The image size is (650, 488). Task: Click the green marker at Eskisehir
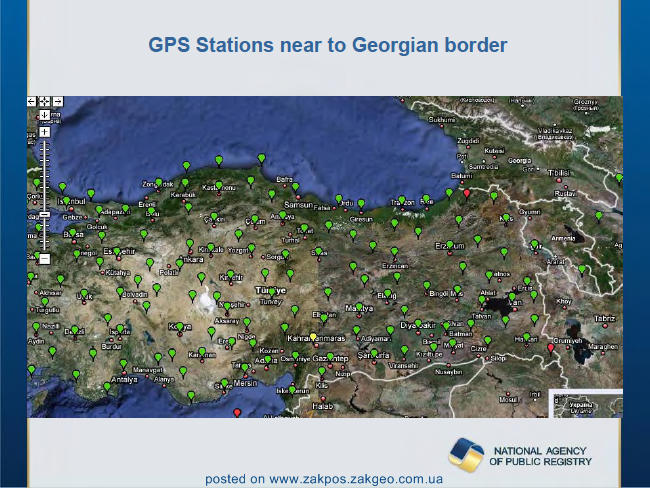(117, 252)
